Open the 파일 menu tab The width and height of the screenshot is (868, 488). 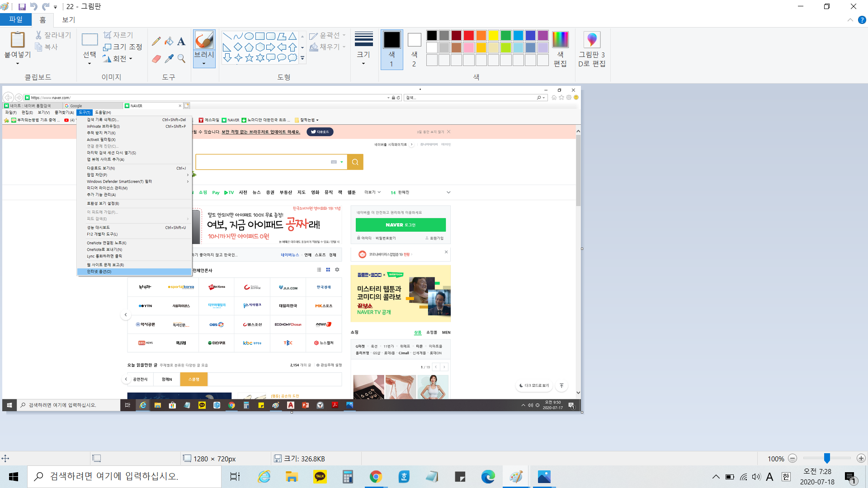point(16,19)
